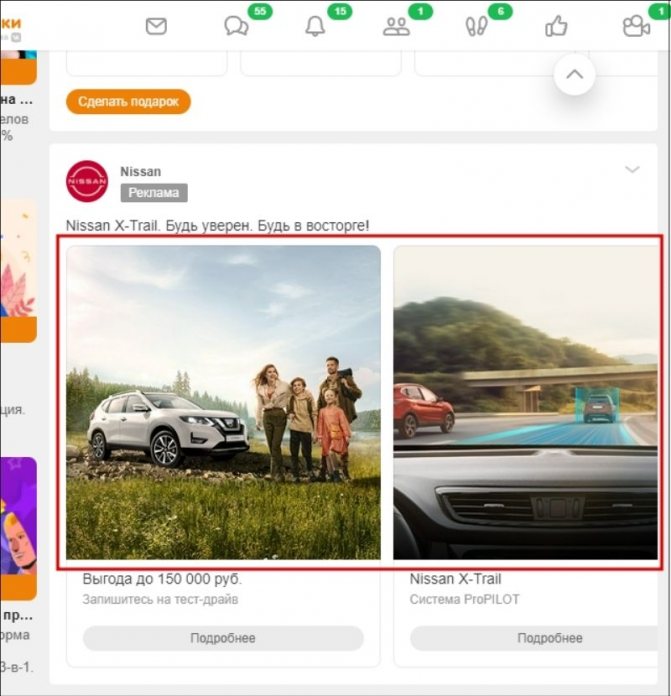Click 'Выгода до 150 000 руб.' title
The width and height of the screenshot is (671, 696).
(x=162, y=579)
